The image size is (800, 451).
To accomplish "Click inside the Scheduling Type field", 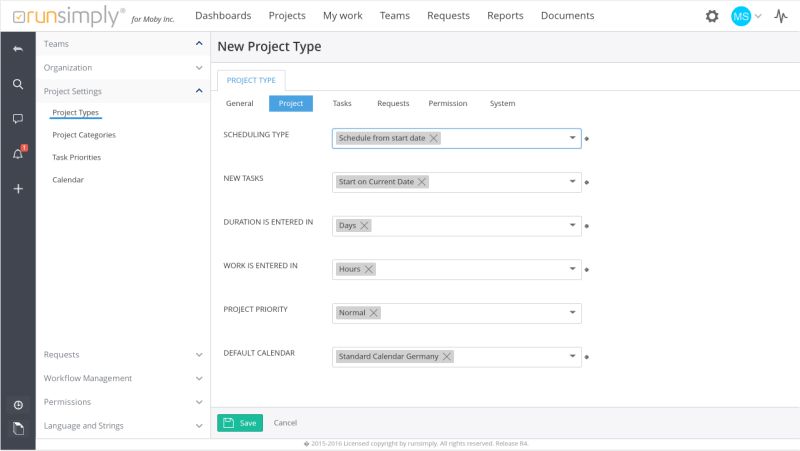I will (457, 138).
